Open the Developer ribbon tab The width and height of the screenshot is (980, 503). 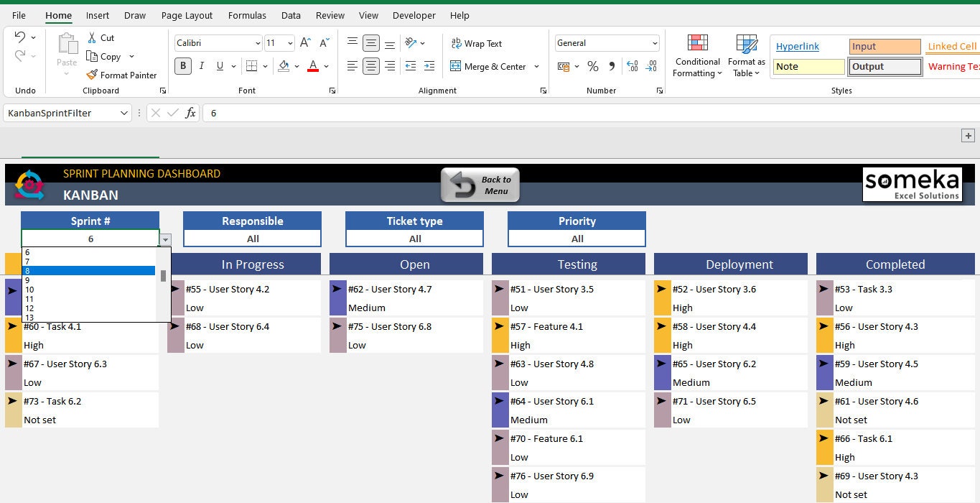coord(414,15)
